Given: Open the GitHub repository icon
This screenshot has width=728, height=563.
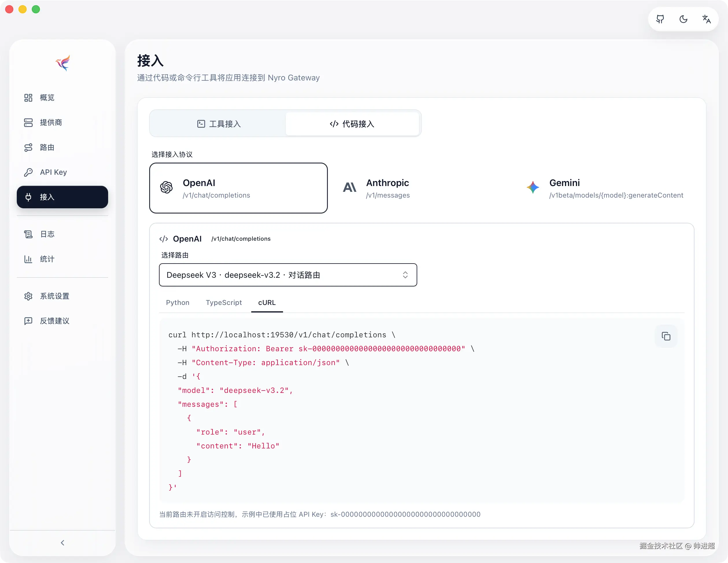Looking at the screenshot, I should tap(660, 19).
